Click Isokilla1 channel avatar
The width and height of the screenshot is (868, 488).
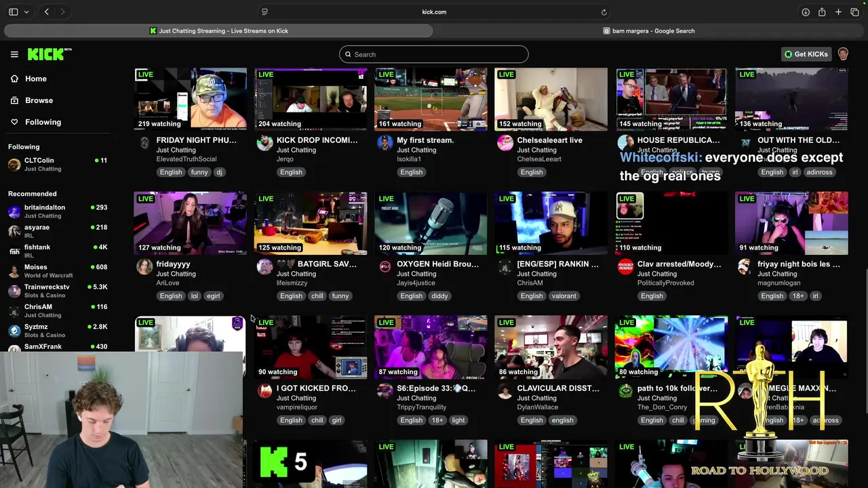coord(385,142)
